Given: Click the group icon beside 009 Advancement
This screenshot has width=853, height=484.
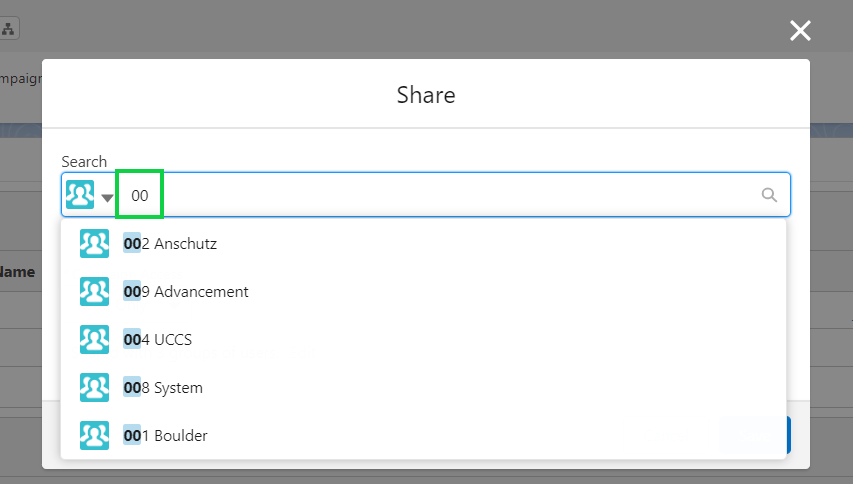Looking at the screenshot, I should 94,291.
